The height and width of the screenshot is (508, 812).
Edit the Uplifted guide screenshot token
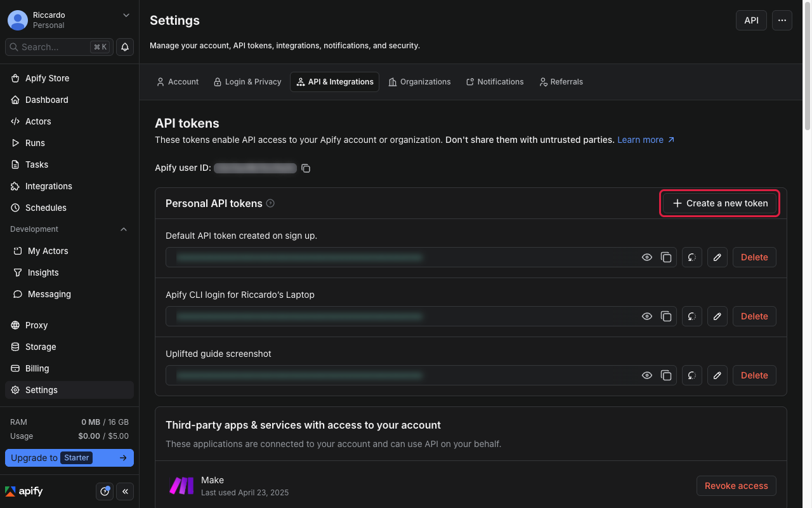717,375
